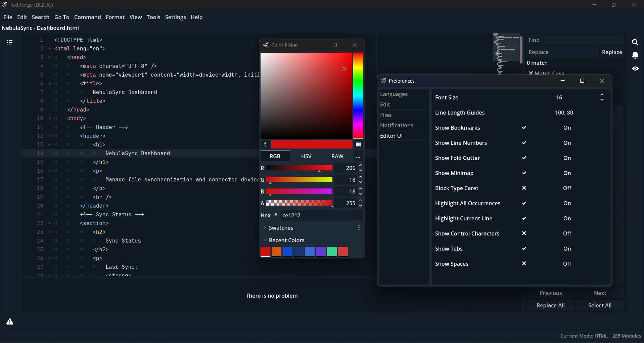Enable Show Spaces option
The height and width of the screenshot is (343, 644).
tap(524, 264)
